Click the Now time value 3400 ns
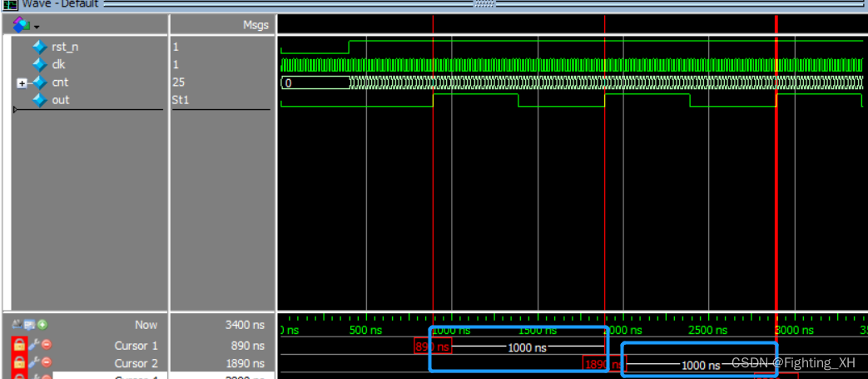This screenshot has width=868, height=379. 246,325
